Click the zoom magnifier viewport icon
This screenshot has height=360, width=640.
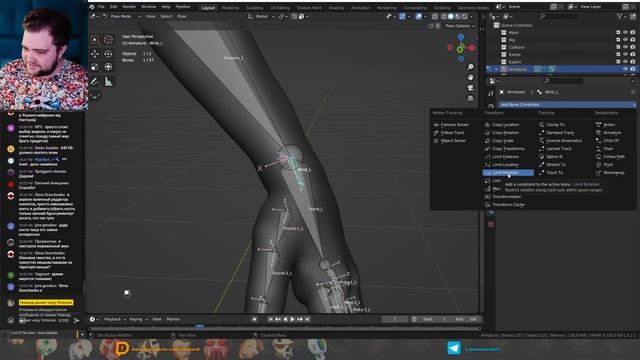point(470,67)
